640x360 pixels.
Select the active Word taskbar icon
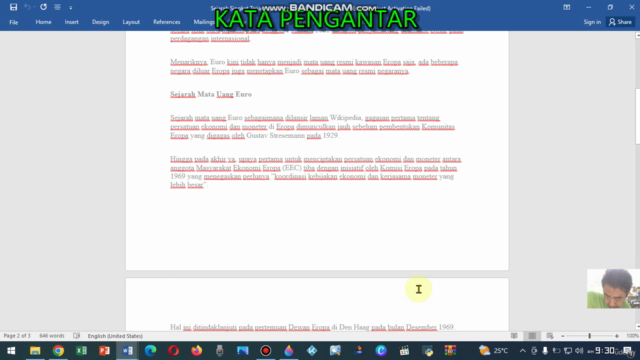pos(127,351)
